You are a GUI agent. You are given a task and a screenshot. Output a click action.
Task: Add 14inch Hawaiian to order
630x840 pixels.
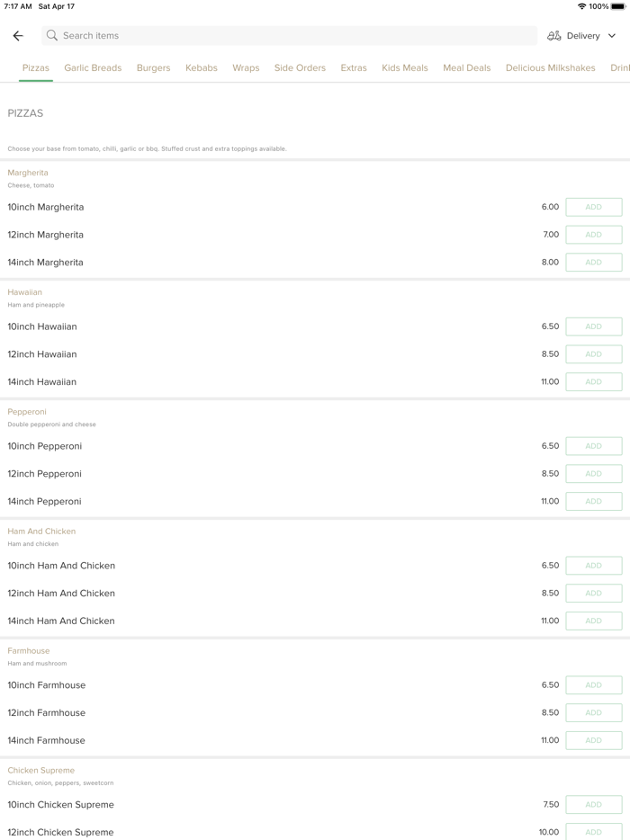click(x=593, y=382)
